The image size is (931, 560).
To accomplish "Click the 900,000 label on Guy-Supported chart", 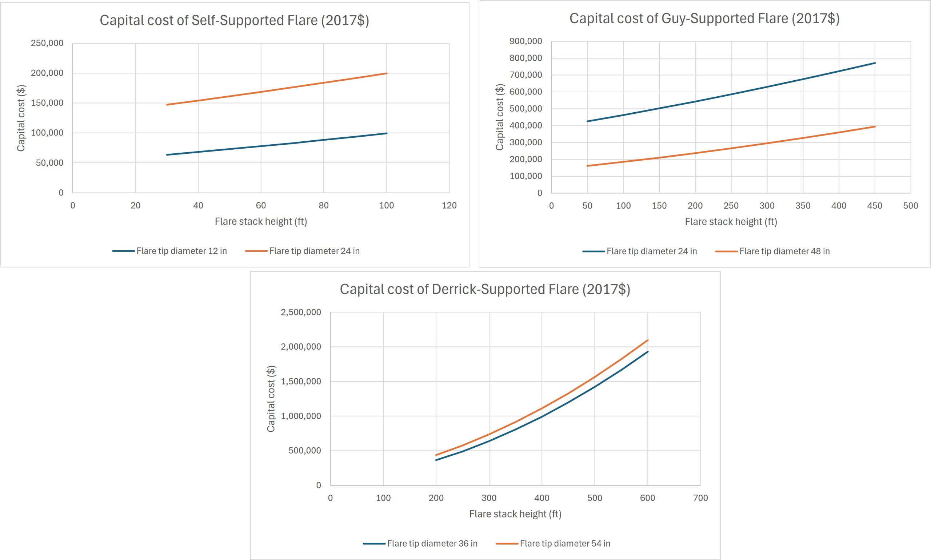I will pyautogui.click(x=526, y=41).
